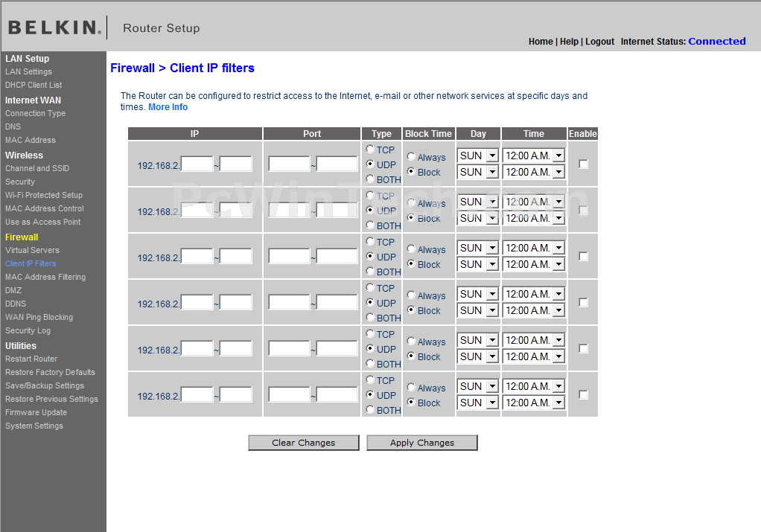Open System Settings page
Screen dimensions: 761x532
tap(34, 426)
